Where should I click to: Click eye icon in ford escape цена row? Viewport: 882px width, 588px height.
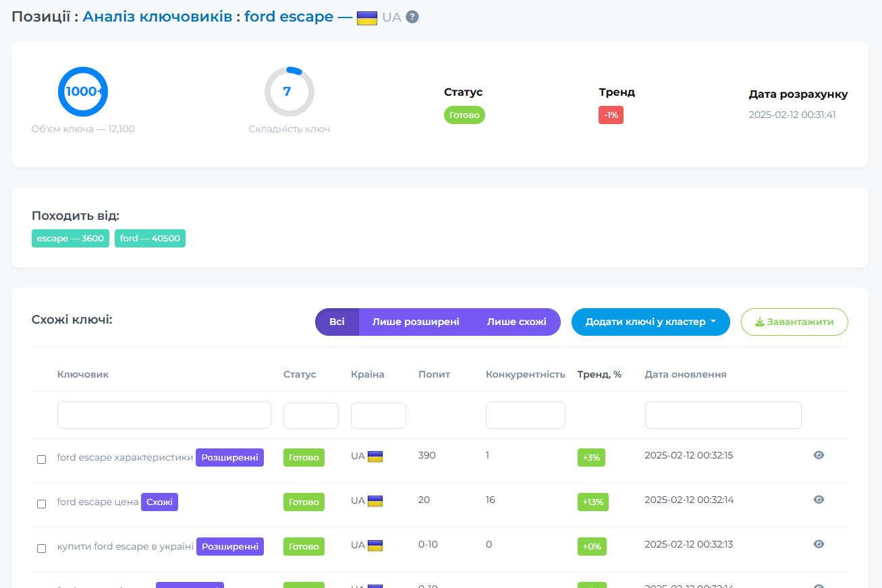pos(819,500)
